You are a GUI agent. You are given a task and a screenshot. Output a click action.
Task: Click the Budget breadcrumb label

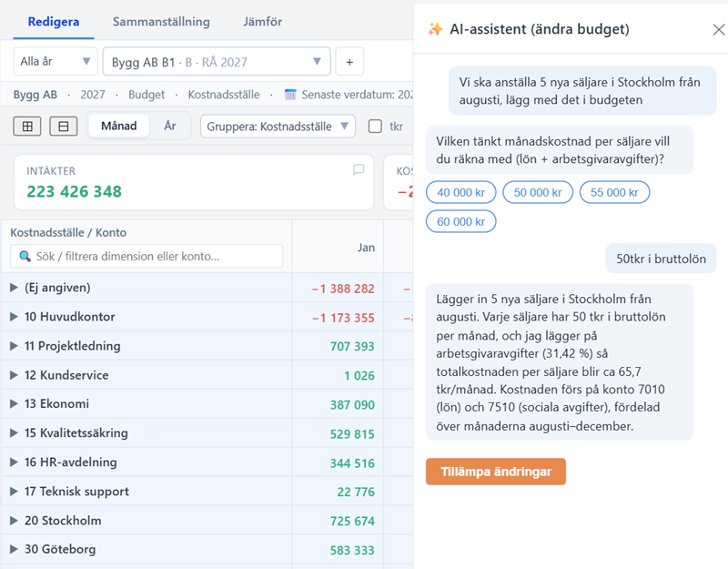pos(147,95)
